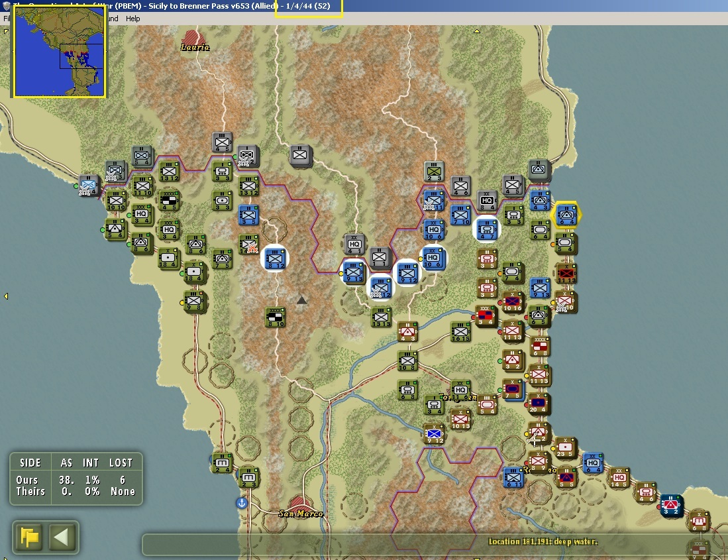Open the Help menu
The image size is (728, 560).
[132, 19]
